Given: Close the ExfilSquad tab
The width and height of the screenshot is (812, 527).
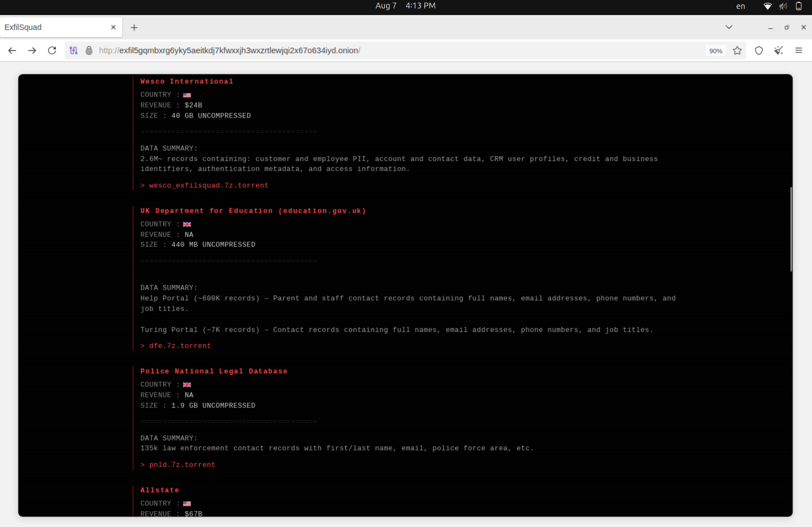Looking at the screenshot, I should 113,27.
